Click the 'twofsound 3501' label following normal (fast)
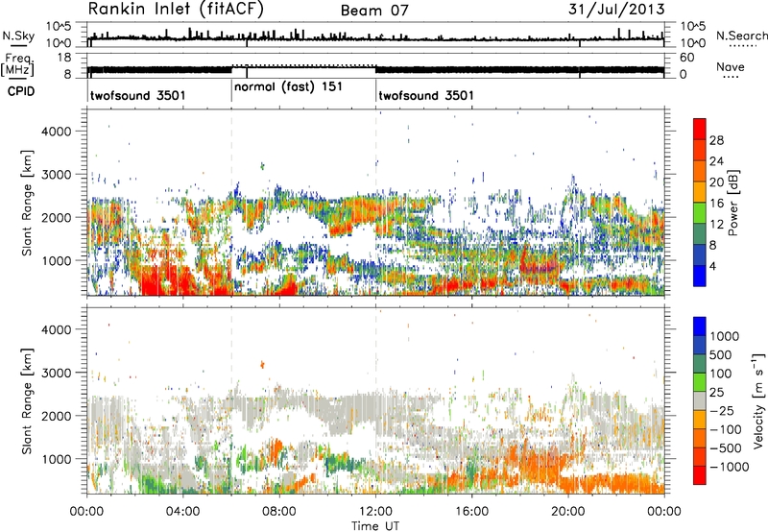Image resolution: width=768 pixels, height=532 pixels. (x=426, y=95)
